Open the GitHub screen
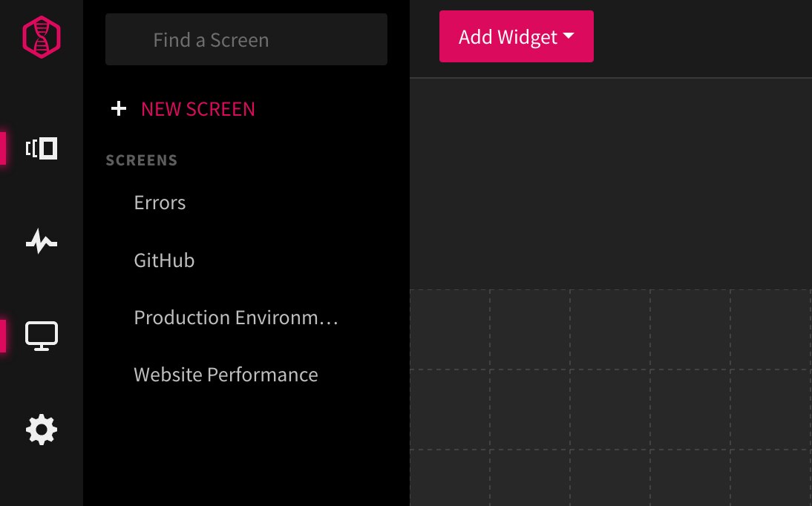Viewport: 812px width, 506px height. (164, 260)
